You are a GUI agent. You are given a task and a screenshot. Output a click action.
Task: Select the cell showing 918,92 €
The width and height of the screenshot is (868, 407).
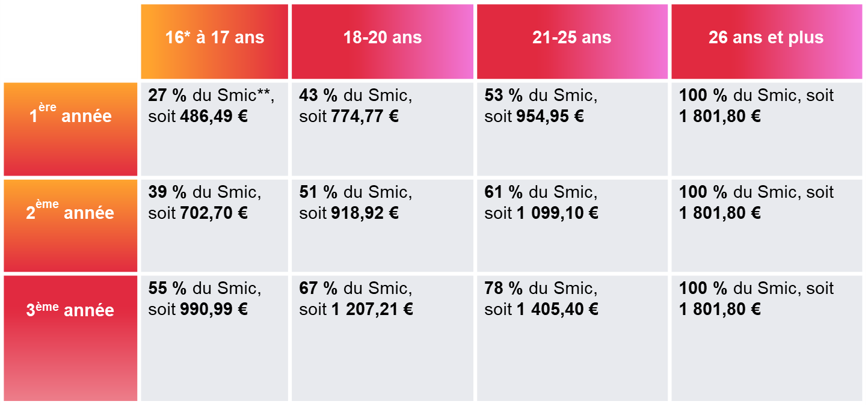click(x=383, y=225)
